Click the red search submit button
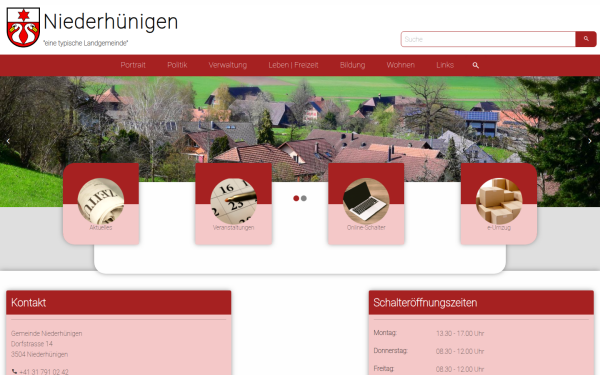The image size is (600, 375). click(x=586, y=39)
